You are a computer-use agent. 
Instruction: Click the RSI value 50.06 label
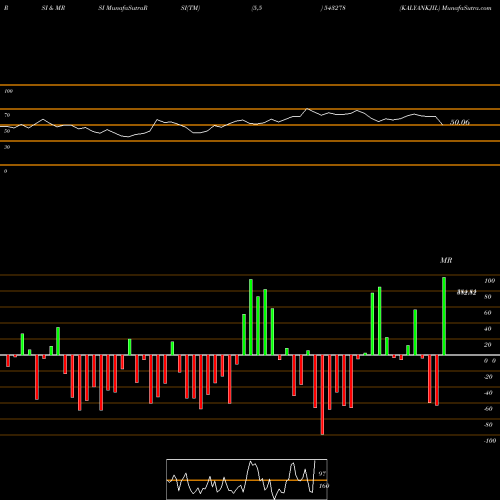(460, 122)
